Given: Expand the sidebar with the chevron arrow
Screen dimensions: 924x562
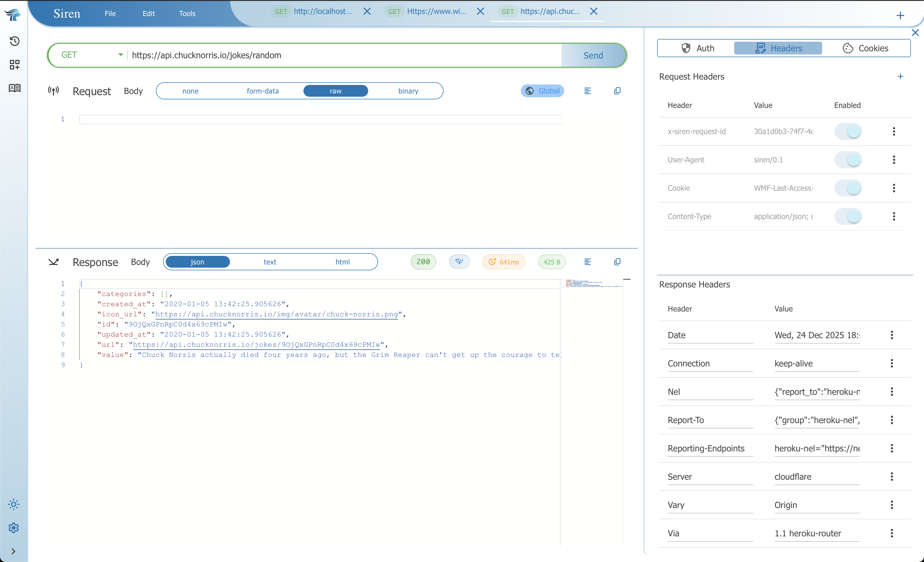Looking at the screenshot, I should coord(14,551).
